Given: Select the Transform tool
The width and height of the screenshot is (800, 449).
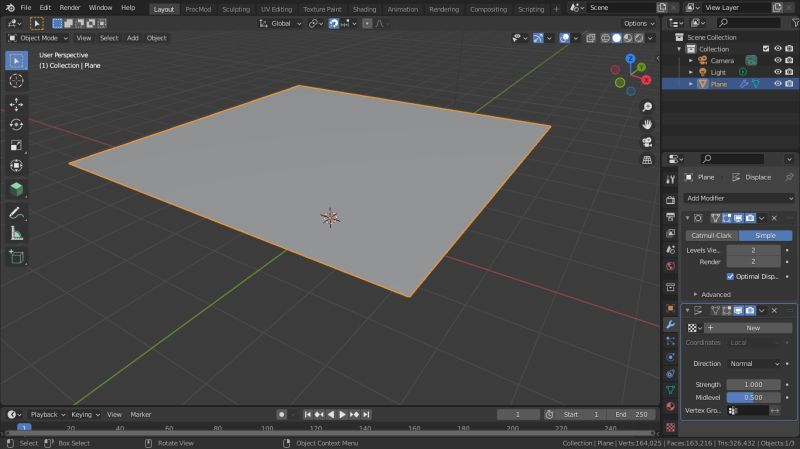Looking at the screenshot, I should point(16,166).
